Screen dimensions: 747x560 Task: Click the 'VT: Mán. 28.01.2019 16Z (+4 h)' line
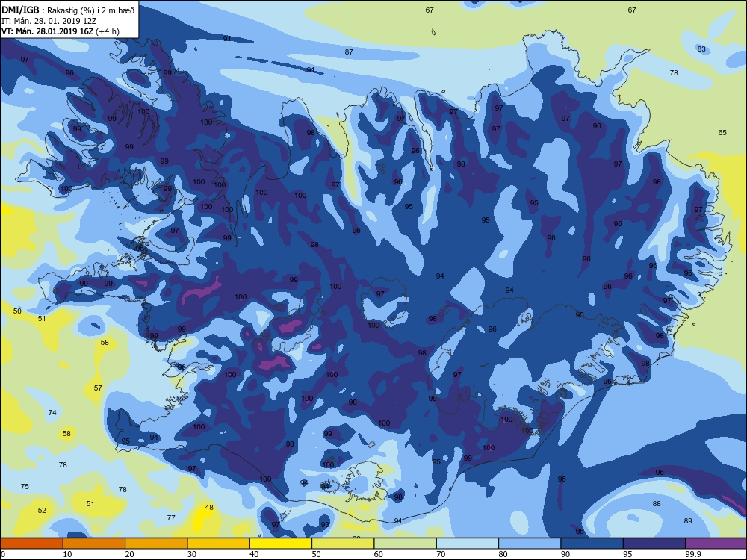point(61,31)
